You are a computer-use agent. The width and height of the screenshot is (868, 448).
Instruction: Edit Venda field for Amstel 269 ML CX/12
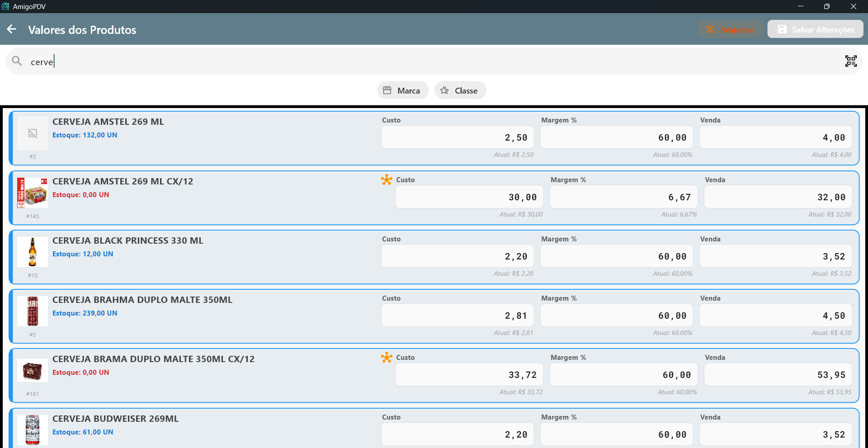click(778, 197)
